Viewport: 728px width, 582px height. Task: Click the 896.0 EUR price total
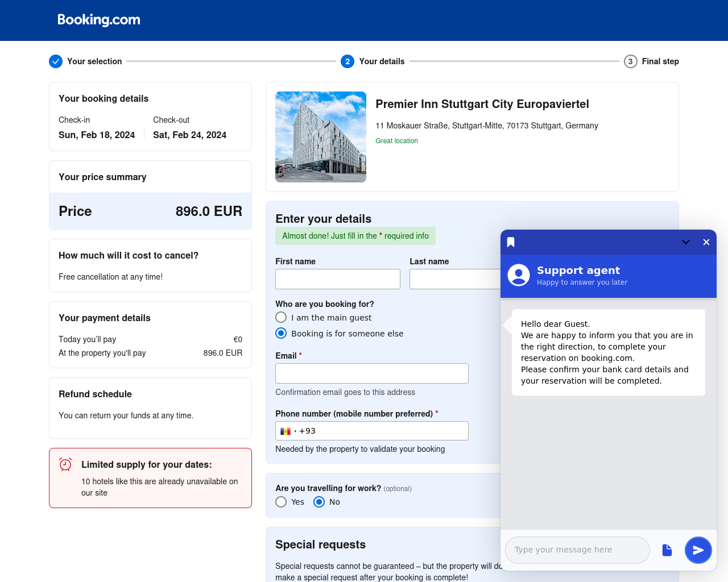click(x=209, y=211)
